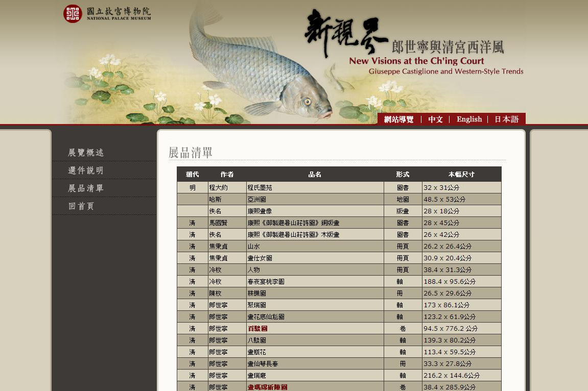Open 選件說明 in the sidebar
The image size is (588, 391).
86,170
